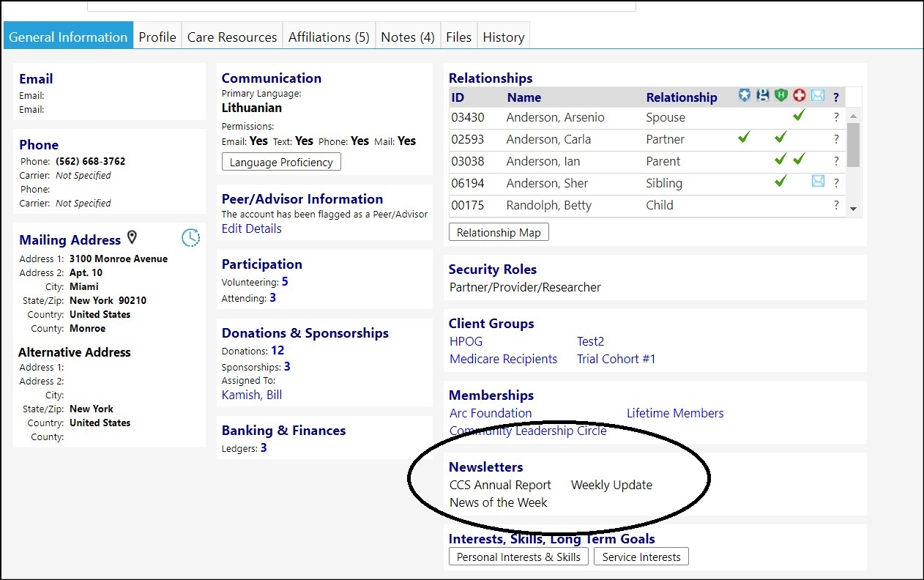Open the Community Leadership Circle membership

tap(528, 431)
